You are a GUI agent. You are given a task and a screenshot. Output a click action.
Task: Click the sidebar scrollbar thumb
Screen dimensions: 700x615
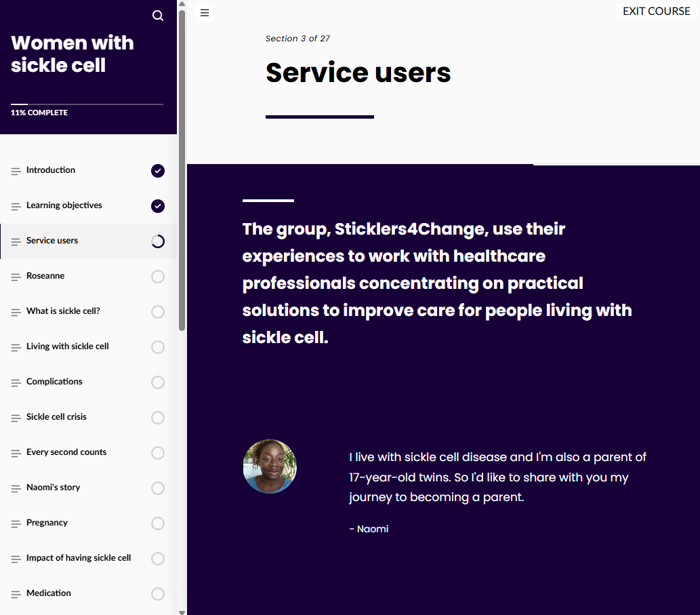point(182,170)
